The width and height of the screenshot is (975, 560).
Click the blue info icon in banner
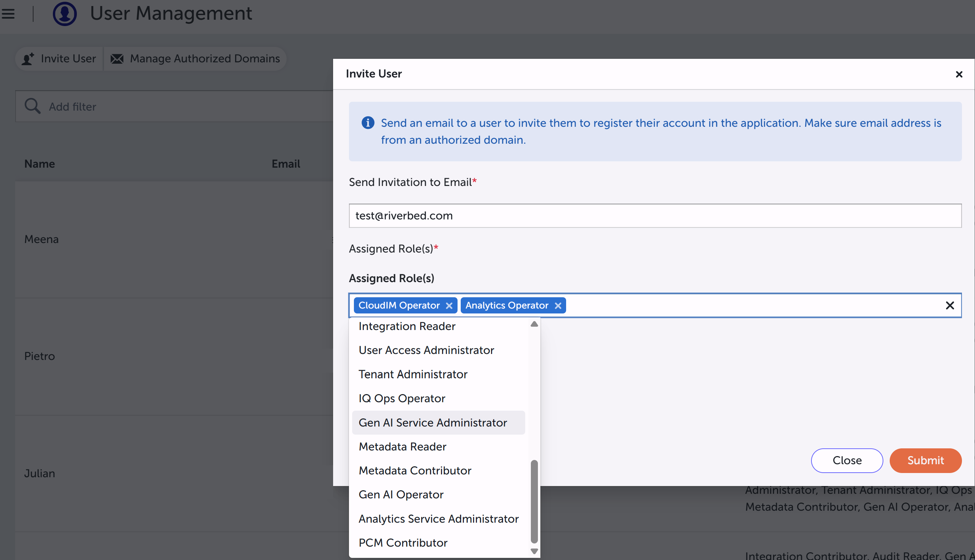tap(368, 123)
